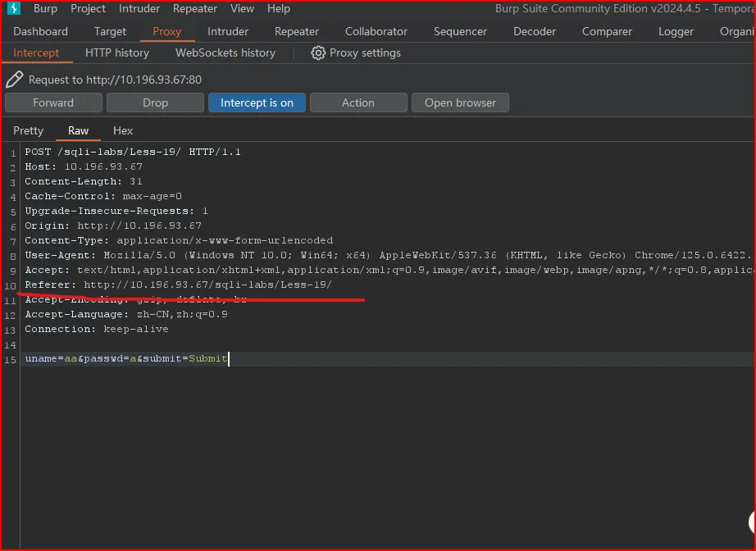Viewport: 756px width, 551px height.
Task: Click the Content-Type header line
Action: point(179,240)
